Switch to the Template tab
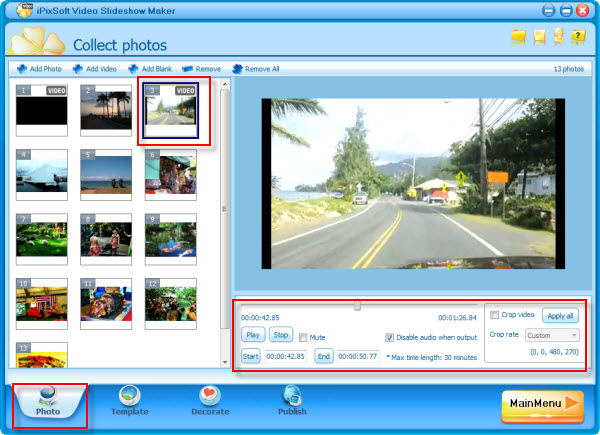Image resolution: width=600 pixels, height=435 pixels. (129, 400)
